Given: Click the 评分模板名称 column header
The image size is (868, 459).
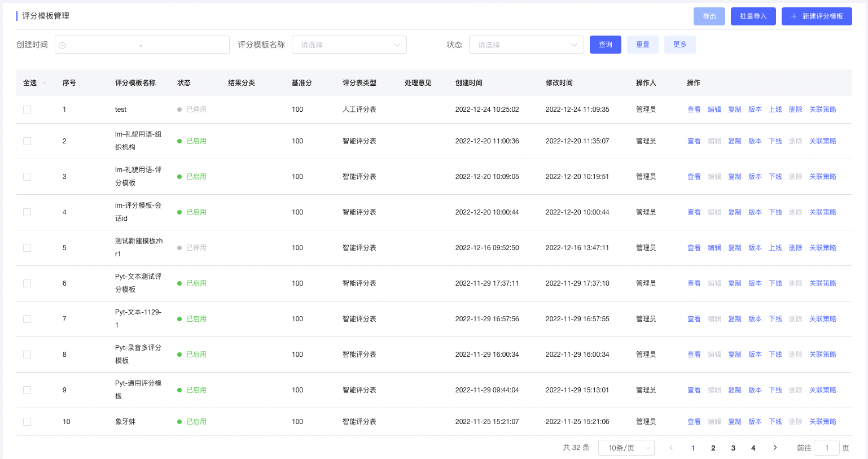Looking at the screenshot, I should [135, 83].
